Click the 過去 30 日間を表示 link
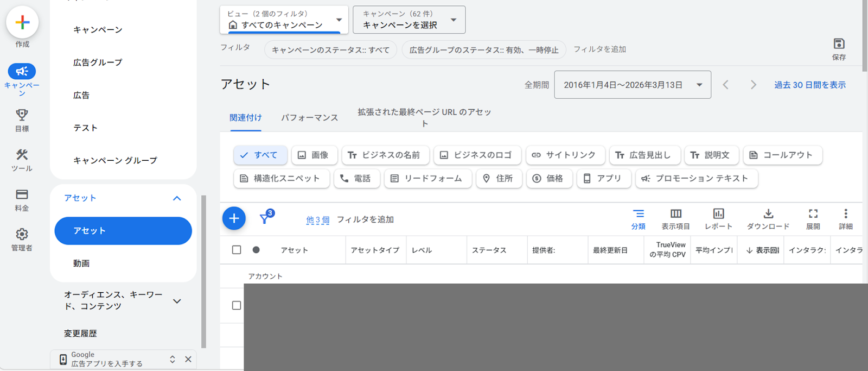The height and width of the screenshot is (371, 868). 810,85
